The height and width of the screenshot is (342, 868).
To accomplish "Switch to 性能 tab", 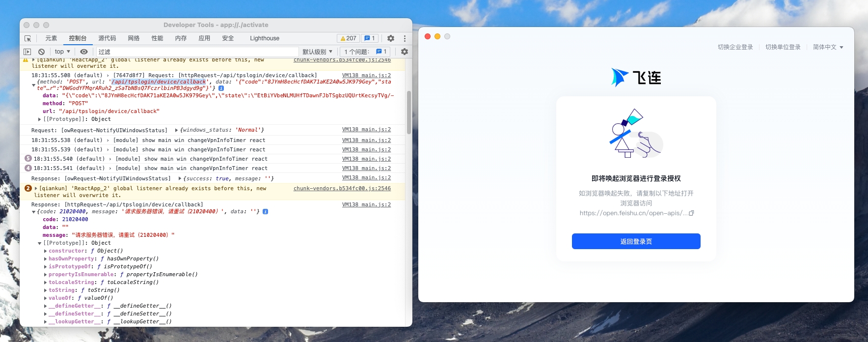I will [157, 38].
